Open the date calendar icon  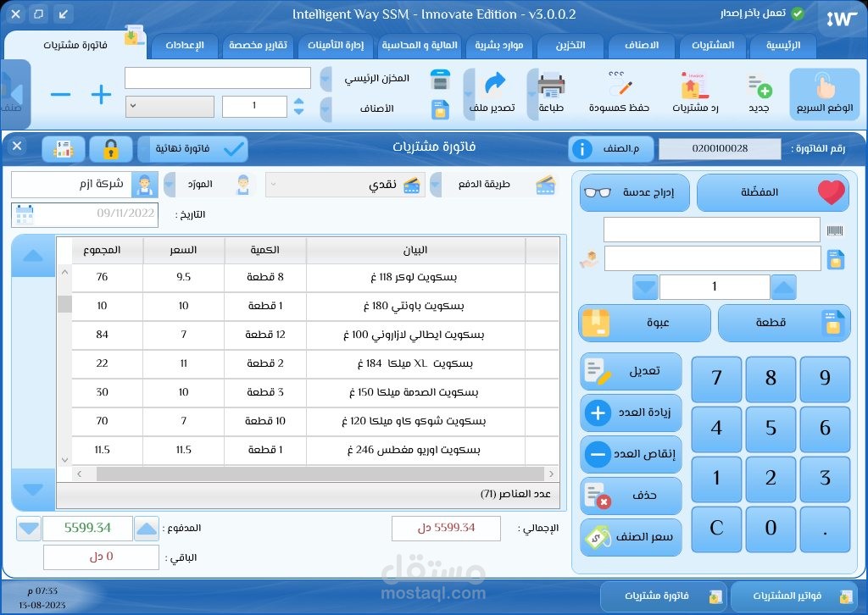coord(25,214)
